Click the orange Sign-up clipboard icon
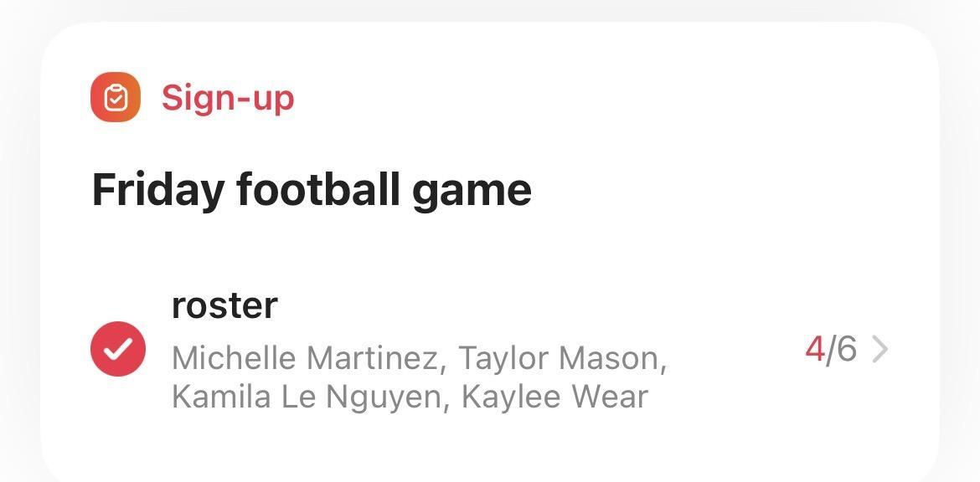 pos(116,98)
